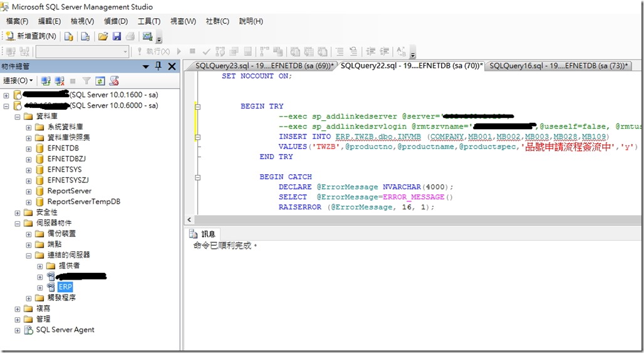Screen dimensions: 644x353
Task: Open the 檔案(F) menu
Action: [17, 21]
